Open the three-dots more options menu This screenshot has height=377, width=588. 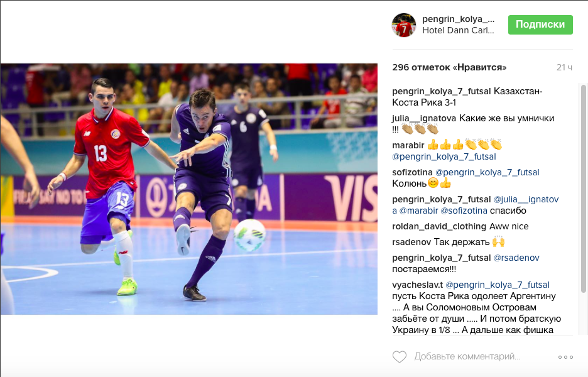pos(565,357)
